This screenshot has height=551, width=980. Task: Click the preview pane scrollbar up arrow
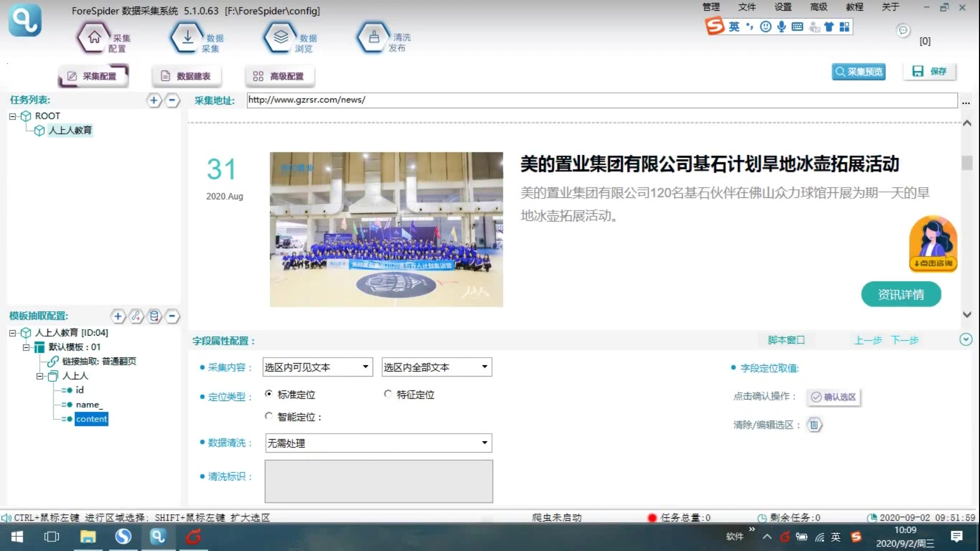click(967, 123)
